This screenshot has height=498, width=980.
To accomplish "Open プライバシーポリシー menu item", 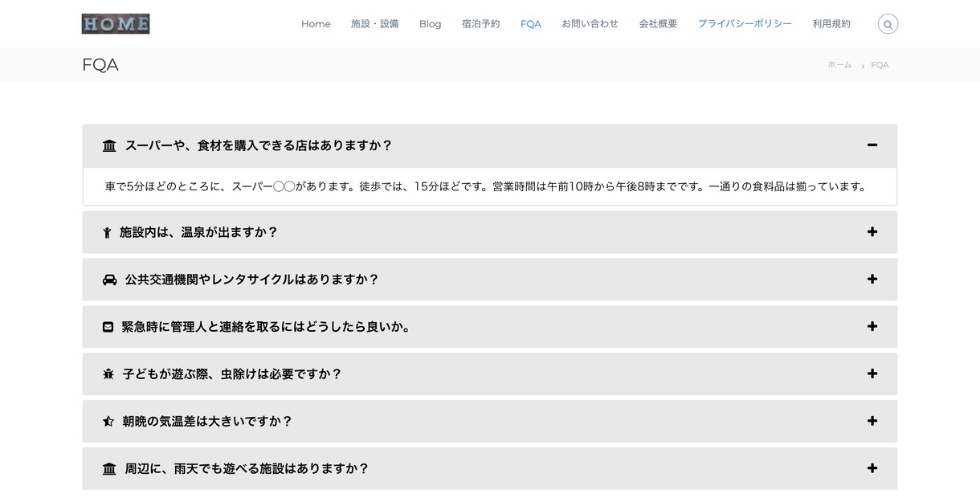I will click(x=745, y=24).
